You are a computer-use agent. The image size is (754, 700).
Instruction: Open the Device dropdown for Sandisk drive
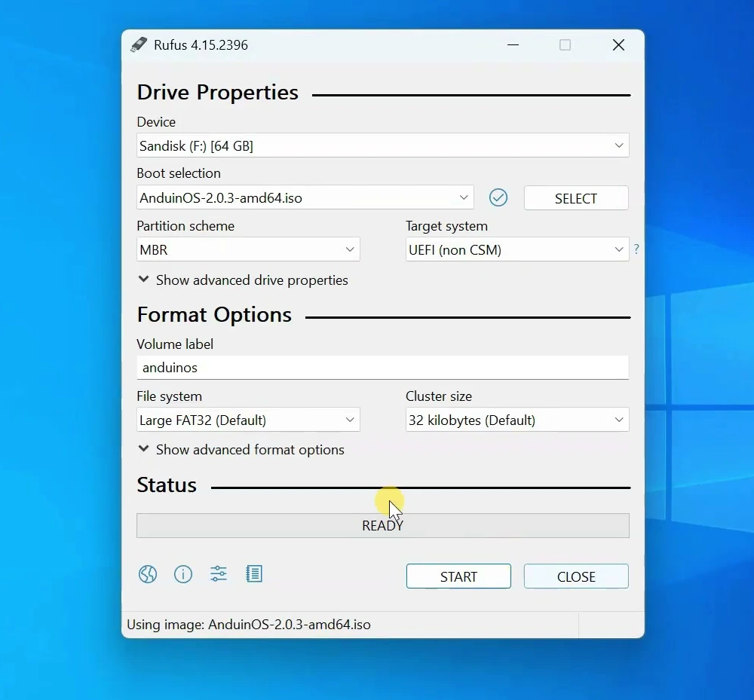tap(383, 145)
